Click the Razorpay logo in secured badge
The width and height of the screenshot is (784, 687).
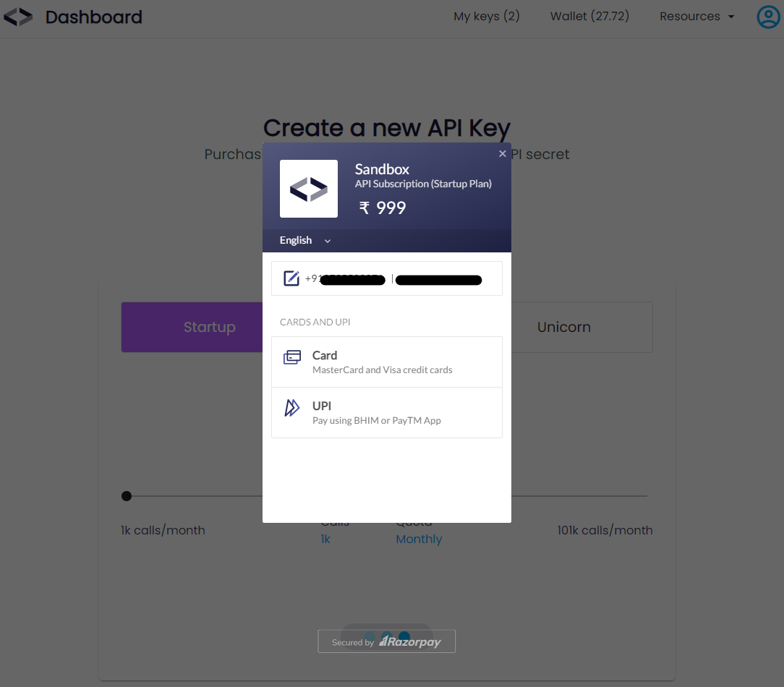pos(410,641)
